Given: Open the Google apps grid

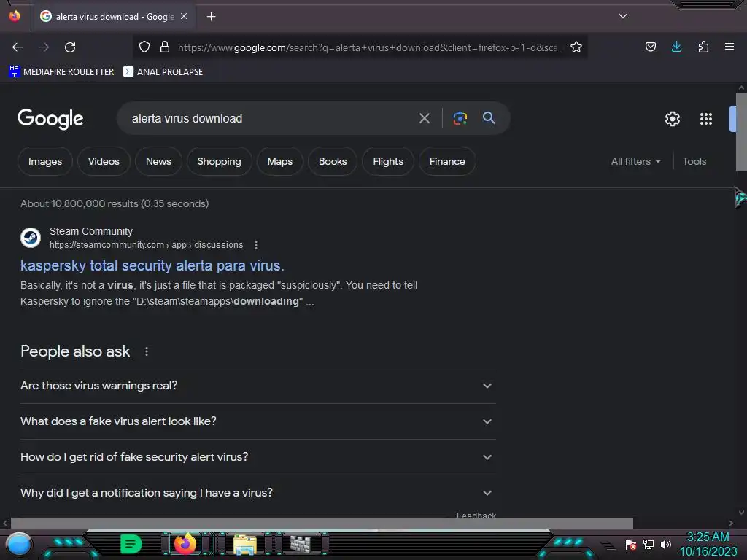Looking at the screenshot, I should (x=706, y=119).
